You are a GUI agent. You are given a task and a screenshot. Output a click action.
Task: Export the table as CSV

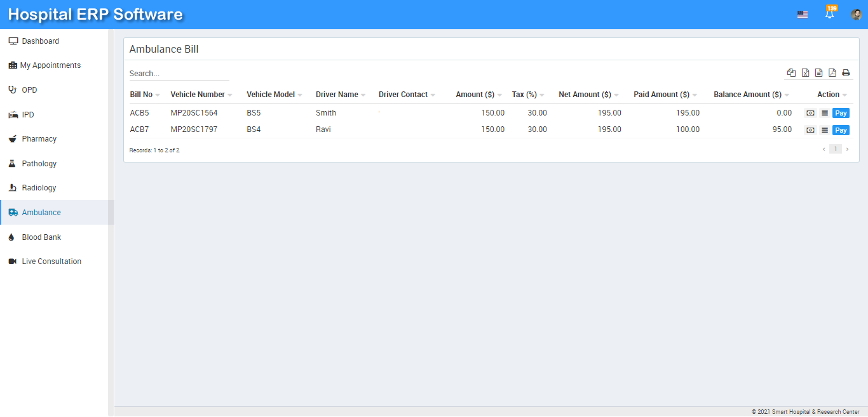tap(818, 73)
